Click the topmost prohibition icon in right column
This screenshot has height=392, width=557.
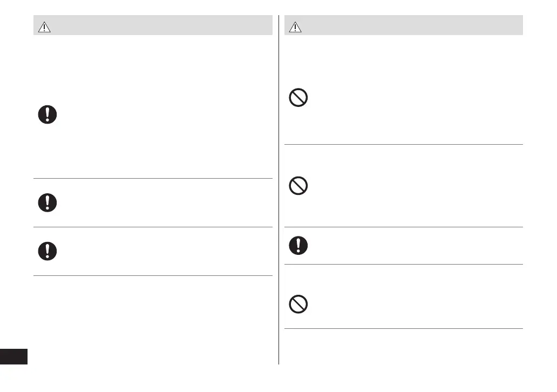click(298, 98)
